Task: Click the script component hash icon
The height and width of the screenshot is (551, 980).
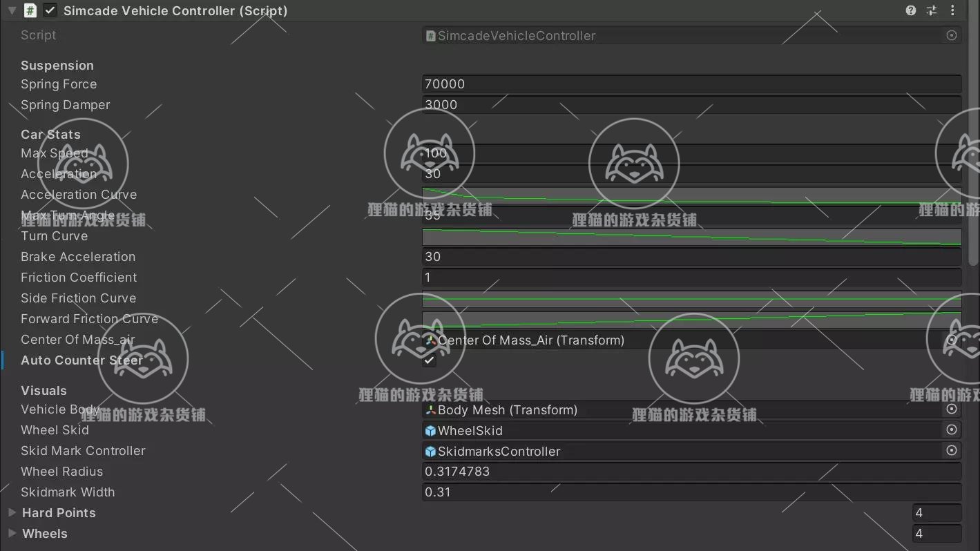Action: pos(30,10)
